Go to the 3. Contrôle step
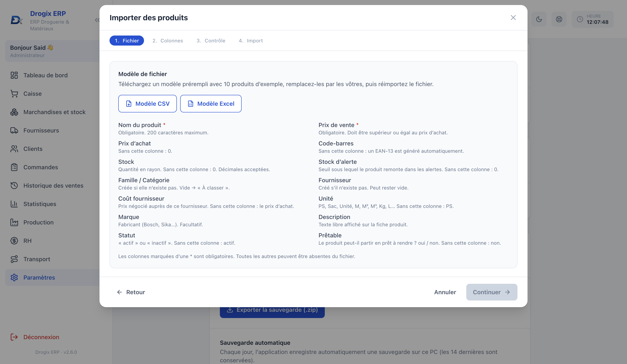The height and width of the screenshot is (364, 627). point(211,41)
